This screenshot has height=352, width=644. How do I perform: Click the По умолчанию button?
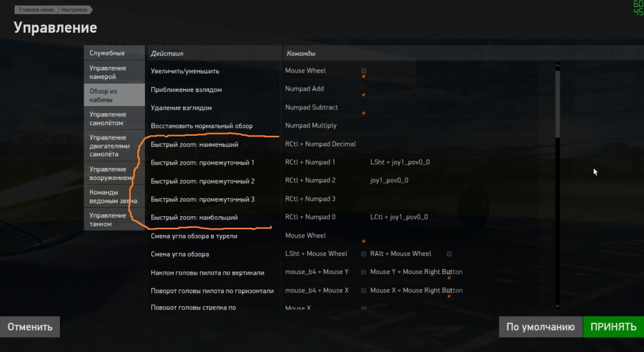tap(540, 327)
